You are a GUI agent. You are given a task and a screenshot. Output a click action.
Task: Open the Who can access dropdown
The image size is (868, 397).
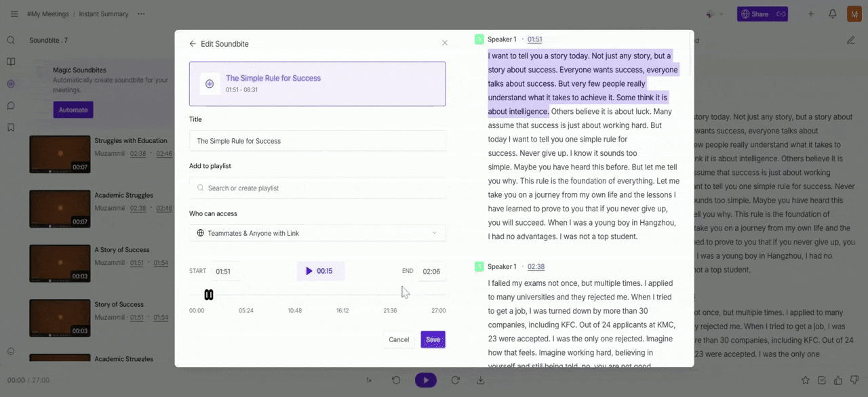pos(317,232)
